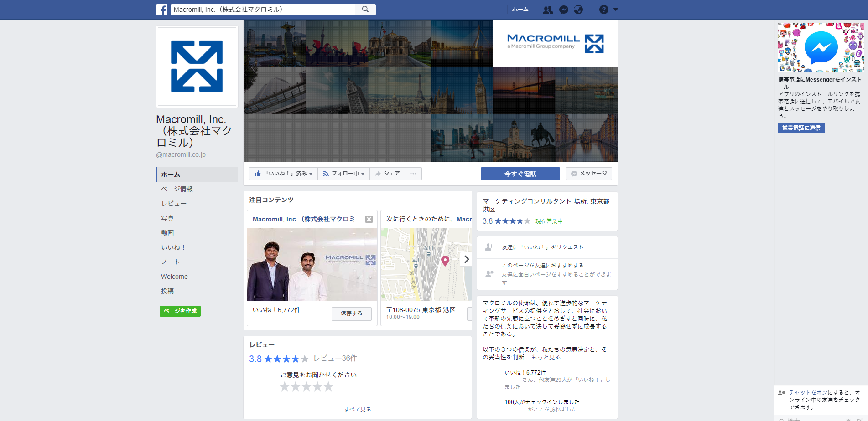Open ページ情報 in the sidebar

pos(177,189)
